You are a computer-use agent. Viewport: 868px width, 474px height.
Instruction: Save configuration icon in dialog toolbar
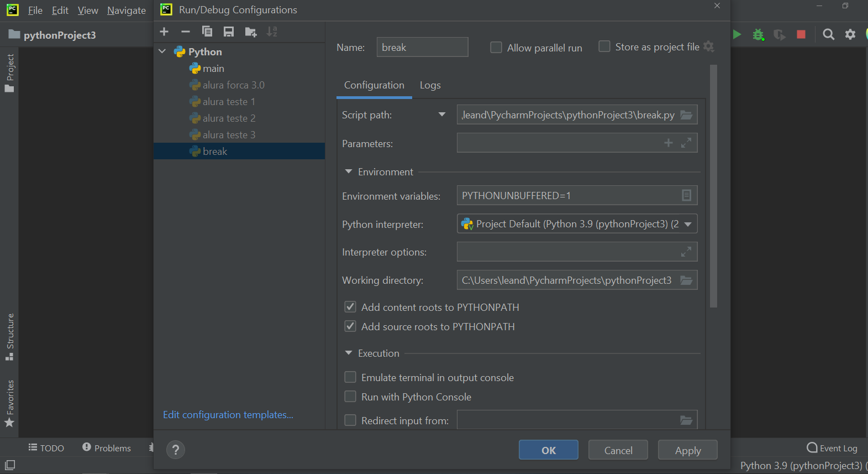(229, 32)
